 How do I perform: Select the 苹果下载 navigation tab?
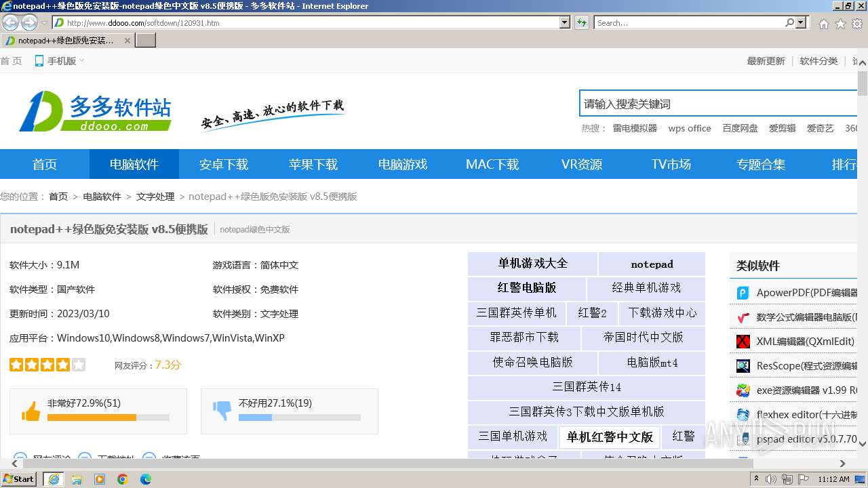(313, 164)
